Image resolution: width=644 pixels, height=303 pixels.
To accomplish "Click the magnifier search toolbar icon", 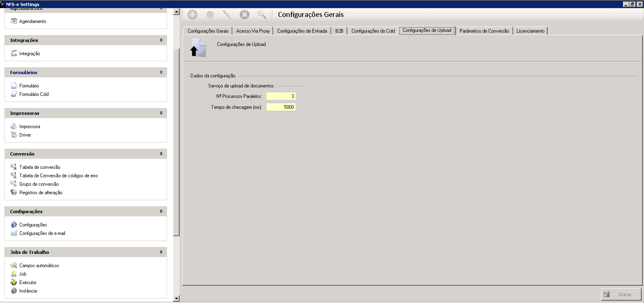I will 262,15.
